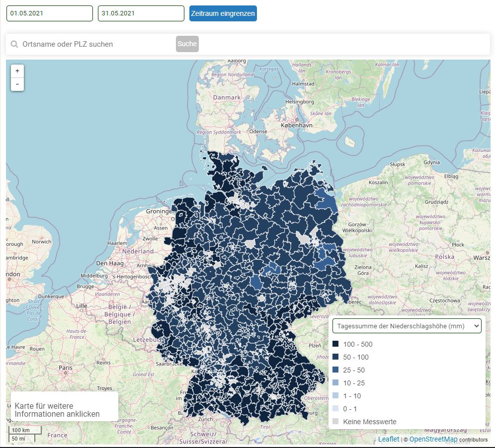Click the Keine Messwerte legend swatch
Viewport: 495px width, 448px height.
tap(335, 422)
